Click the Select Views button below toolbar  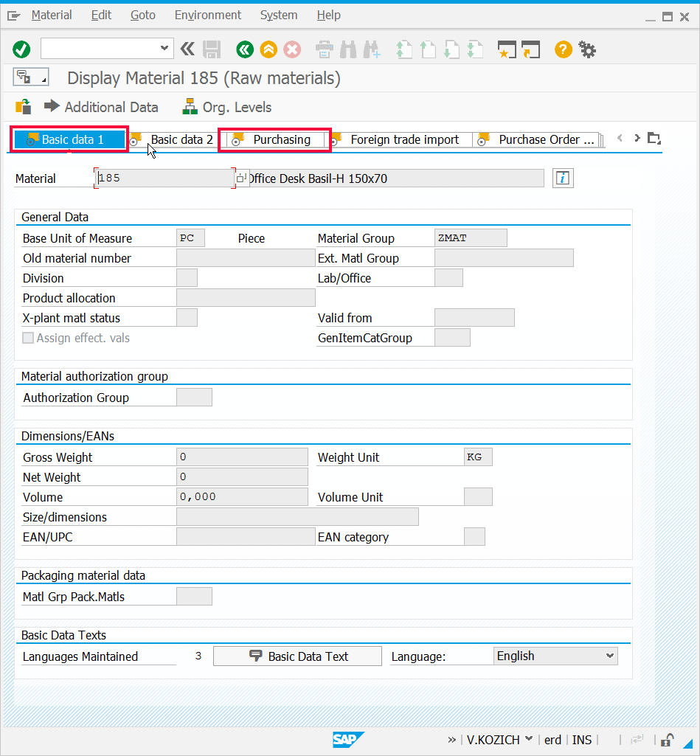coord(31,77)
